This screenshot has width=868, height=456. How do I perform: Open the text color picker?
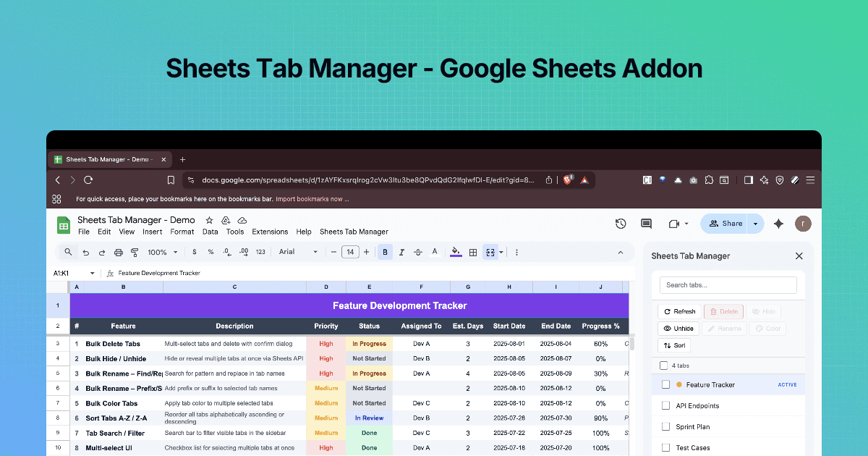(x=435, y=253)
